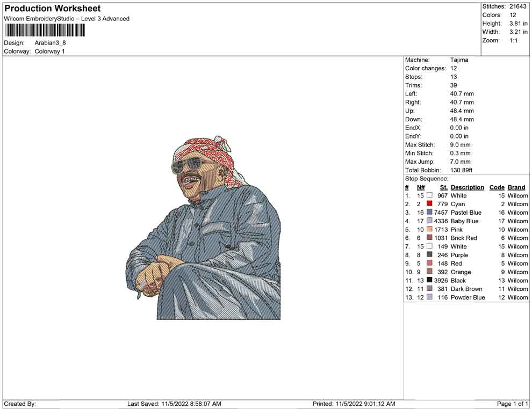Click the height value 3.81 in

click(x=518, y=24)
